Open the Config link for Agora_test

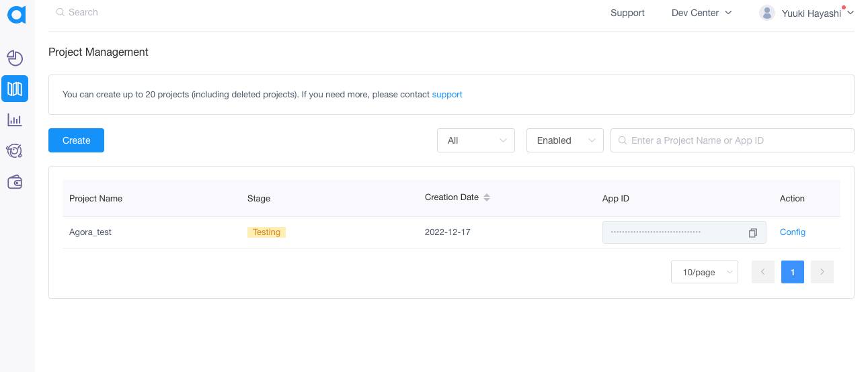[x=792, y=232]
